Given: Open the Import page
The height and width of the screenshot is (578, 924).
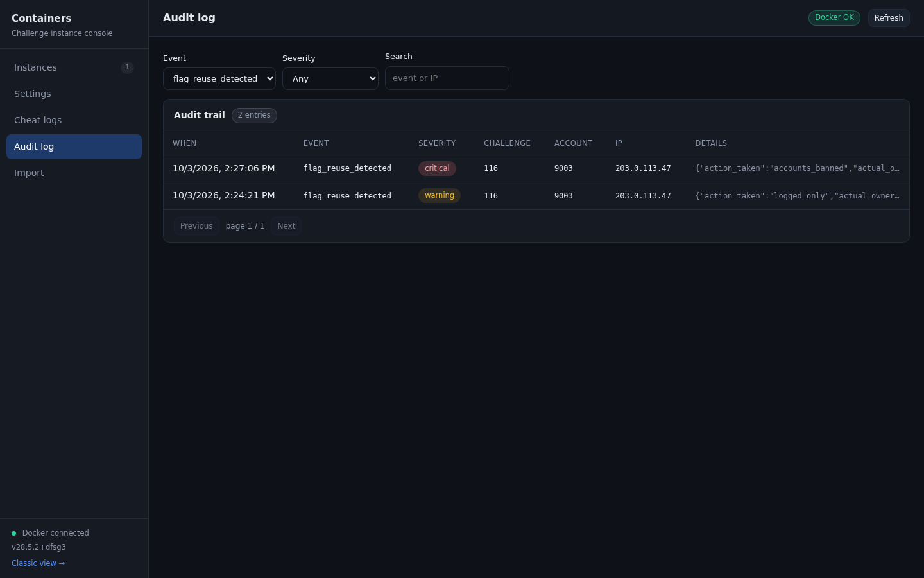Looking at the screenshot, I should pyautogui.click(x=74, y=173).
